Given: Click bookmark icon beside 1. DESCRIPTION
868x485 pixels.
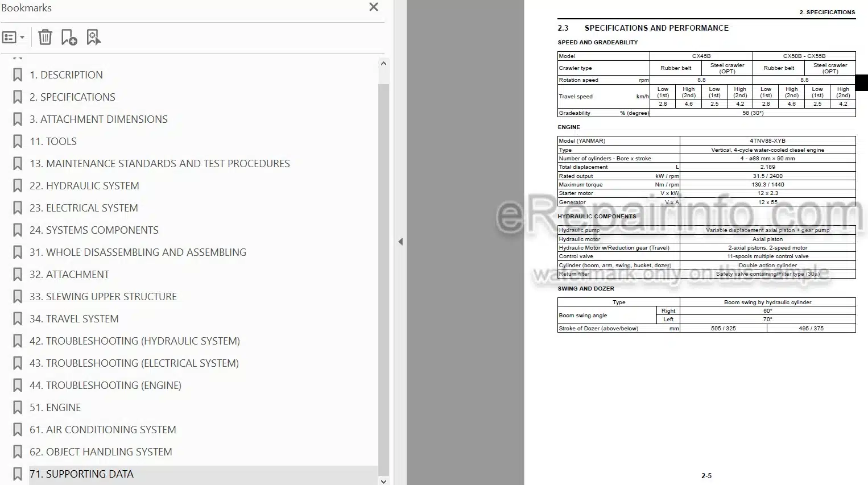Looking at the screenshot, I should click(x=18, y=75).
